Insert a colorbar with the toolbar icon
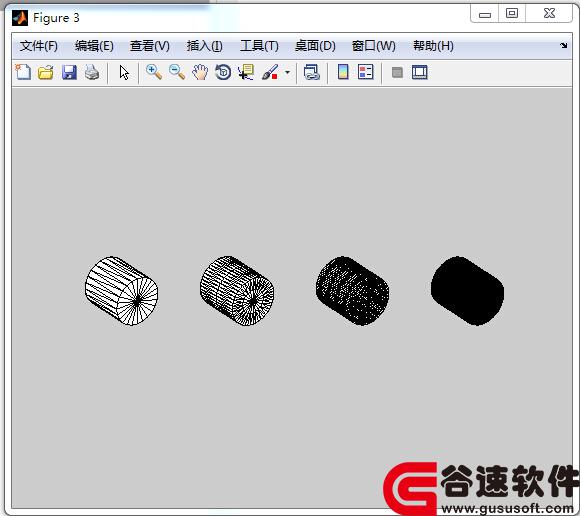 [343, 72]
